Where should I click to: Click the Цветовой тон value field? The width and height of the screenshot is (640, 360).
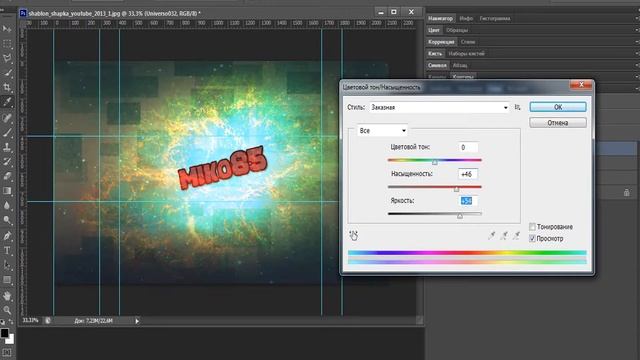pyautogui.click(x=468, y=147)
